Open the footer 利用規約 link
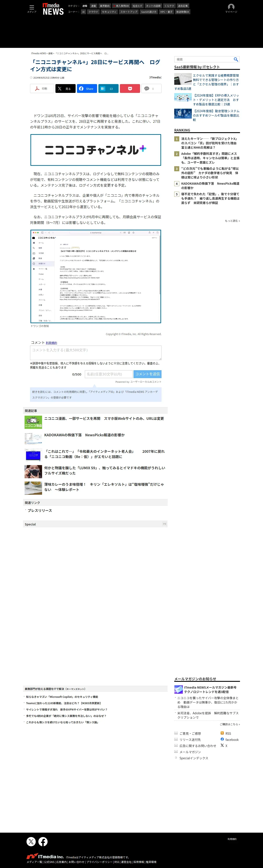The width and height of the screenshot is (263, 868). pos(232,839)
